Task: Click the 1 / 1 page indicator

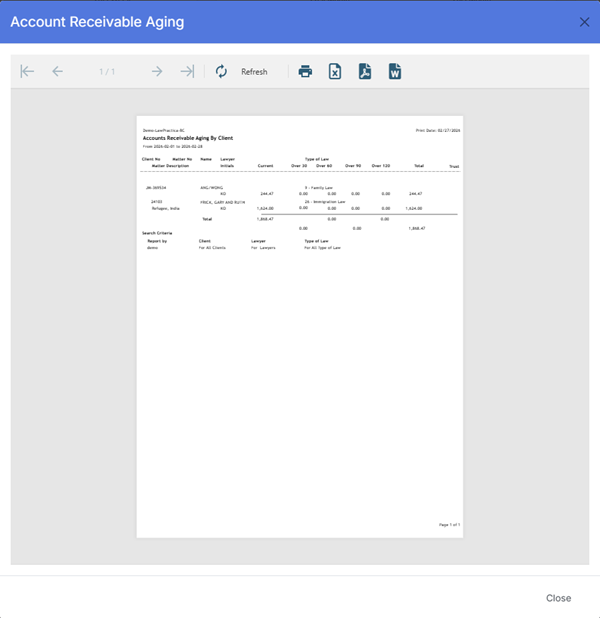Action: click(107, 72)
